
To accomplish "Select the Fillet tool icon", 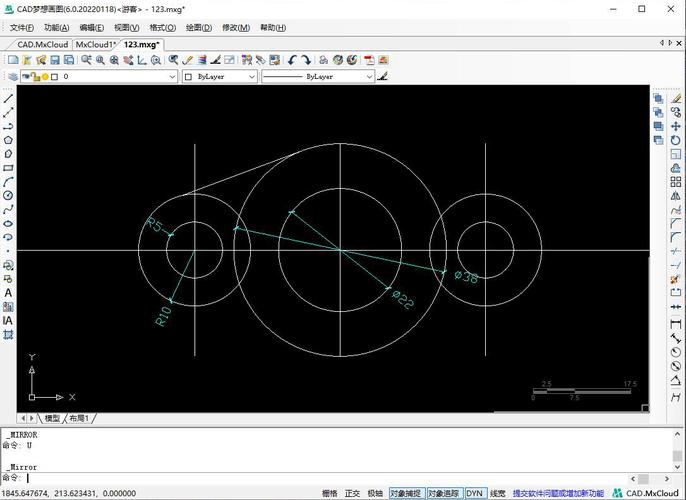I will [x=676, y=238].
